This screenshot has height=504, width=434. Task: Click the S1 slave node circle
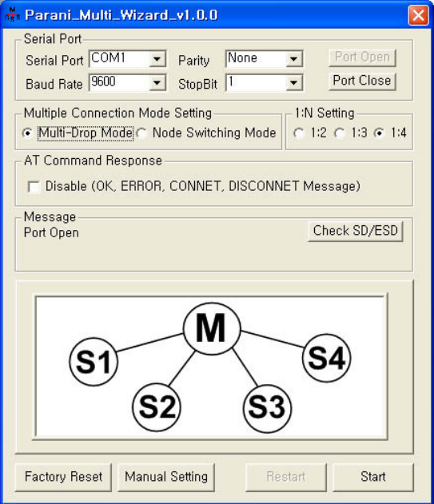(x=94, y=362)
